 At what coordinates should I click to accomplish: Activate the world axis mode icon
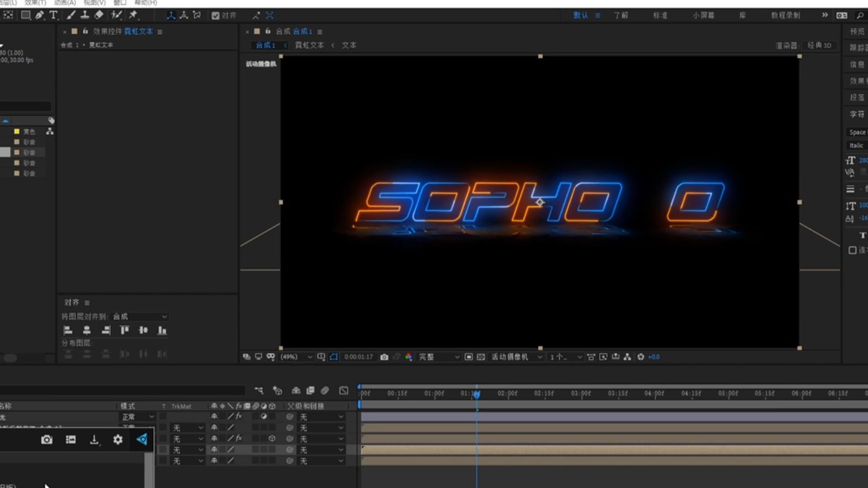[184, 15]
